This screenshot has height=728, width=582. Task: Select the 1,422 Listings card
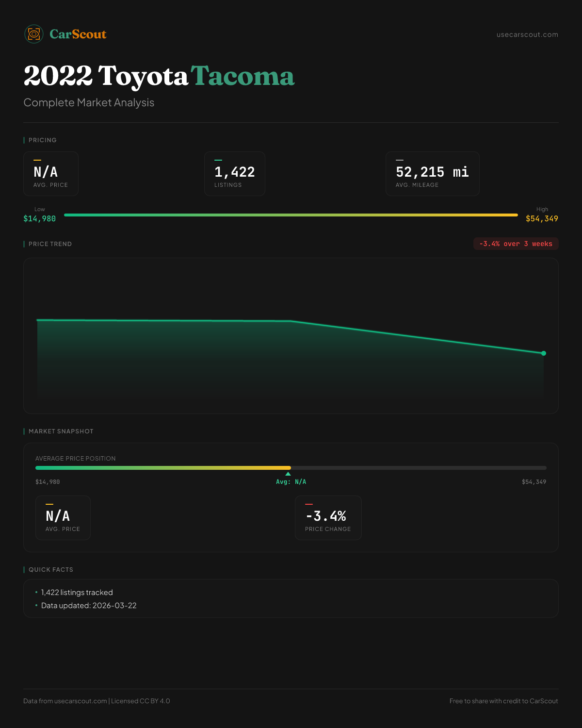click(x=234, y=174)
